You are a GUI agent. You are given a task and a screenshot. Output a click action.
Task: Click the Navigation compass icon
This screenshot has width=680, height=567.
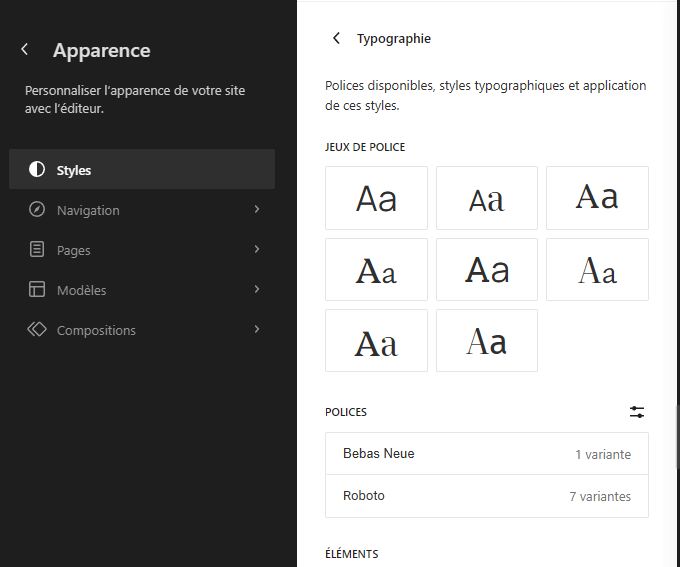coord(37,210)
